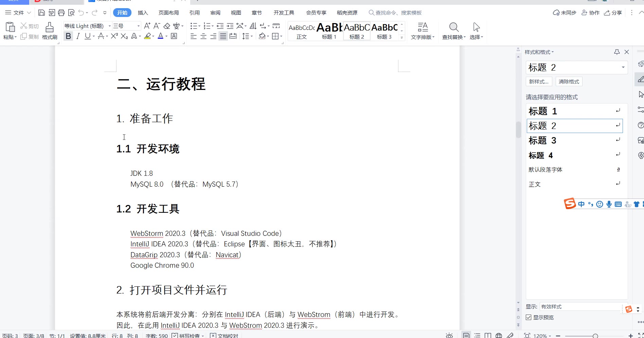Click the Undo arrow icon
Image resolution: width=644 pixels, height=338 pixels.
click(81, 13)
